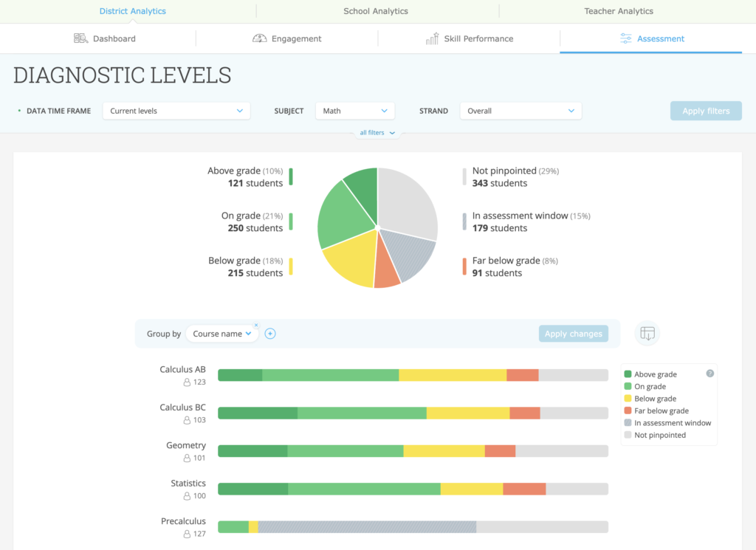Screen dimensions: 756x550
Task: Click the plus icon to add another grouping
Action: point(270,334)
